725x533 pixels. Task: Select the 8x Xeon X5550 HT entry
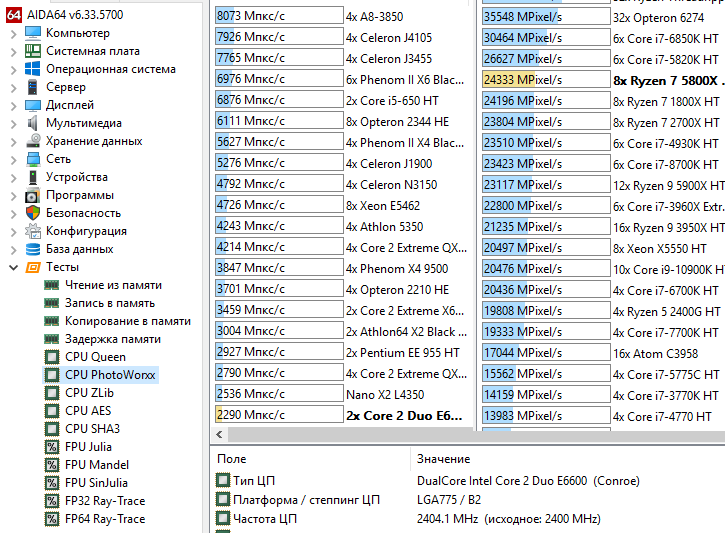click(x=660, y=249)
